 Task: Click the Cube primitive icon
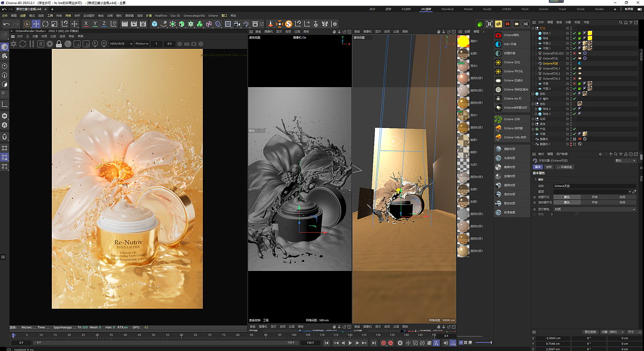point(154,24)
